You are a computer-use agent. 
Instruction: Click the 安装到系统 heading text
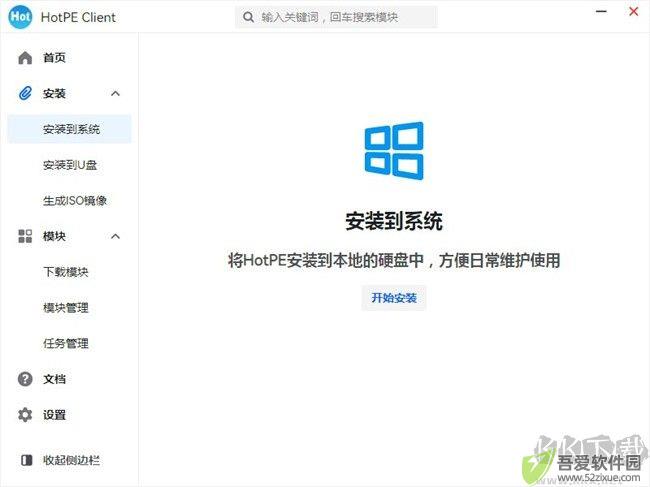[x=394, y=221]
